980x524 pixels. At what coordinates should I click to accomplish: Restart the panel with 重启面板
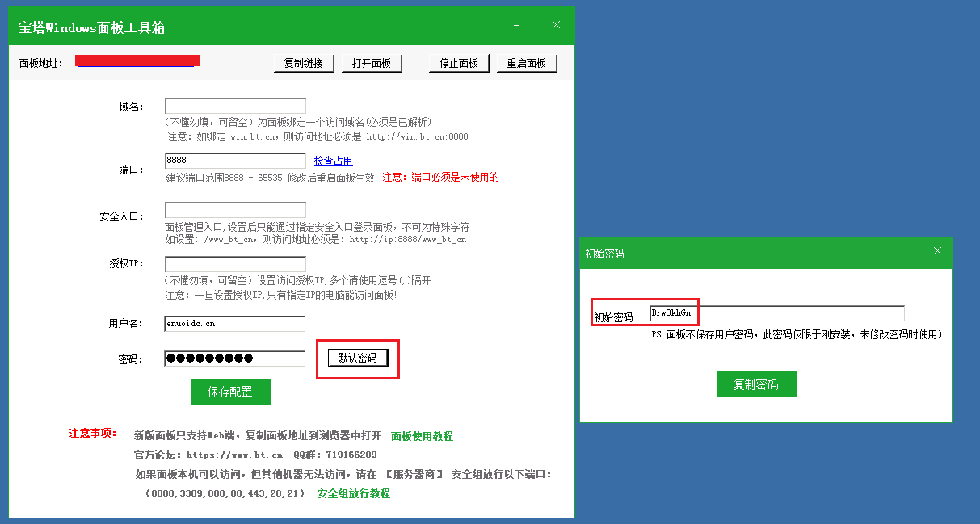tap(526, 63)
